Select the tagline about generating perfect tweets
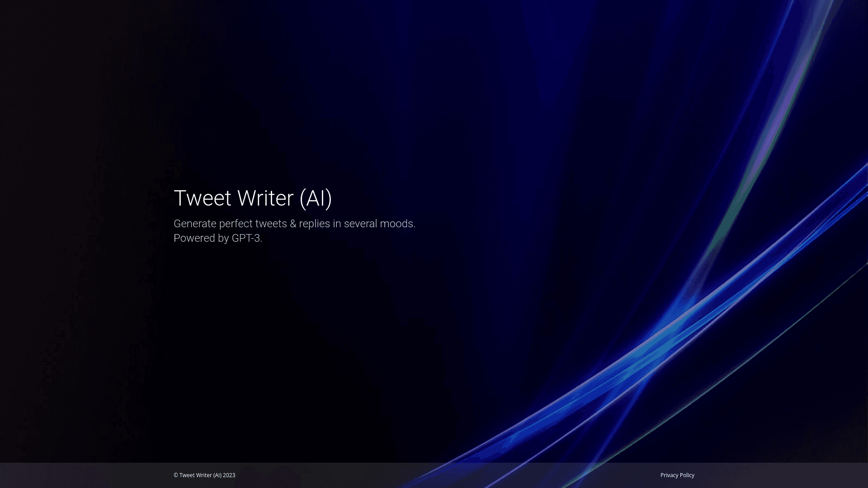 (x=294, y=223)
